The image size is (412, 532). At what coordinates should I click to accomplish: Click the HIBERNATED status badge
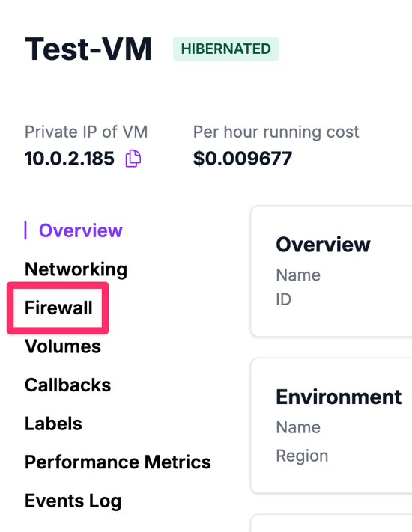coord(226,49)
